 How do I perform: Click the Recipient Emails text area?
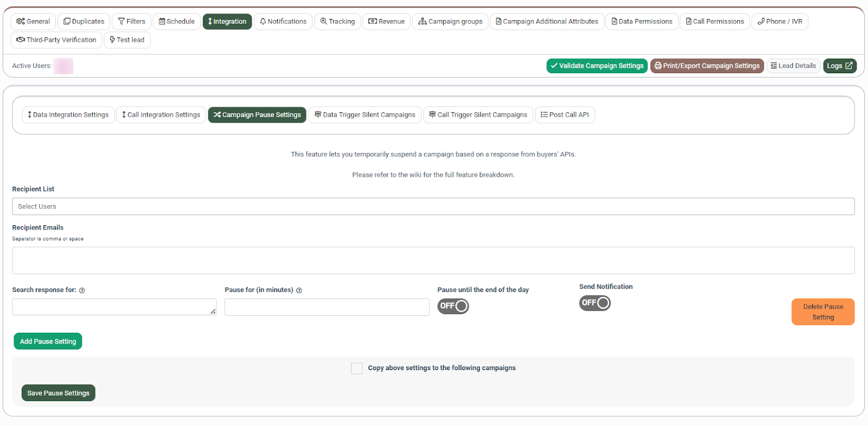point(433,260)
